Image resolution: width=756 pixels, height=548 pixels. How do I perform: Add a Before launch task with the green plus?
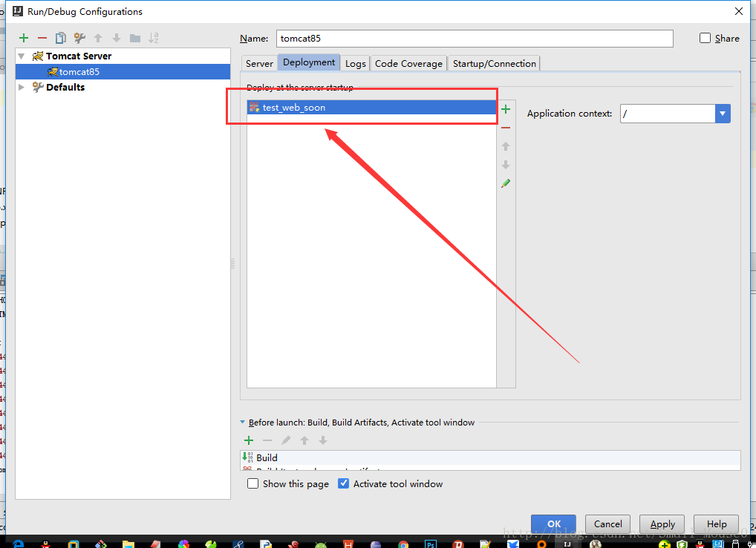pos(249,440)
